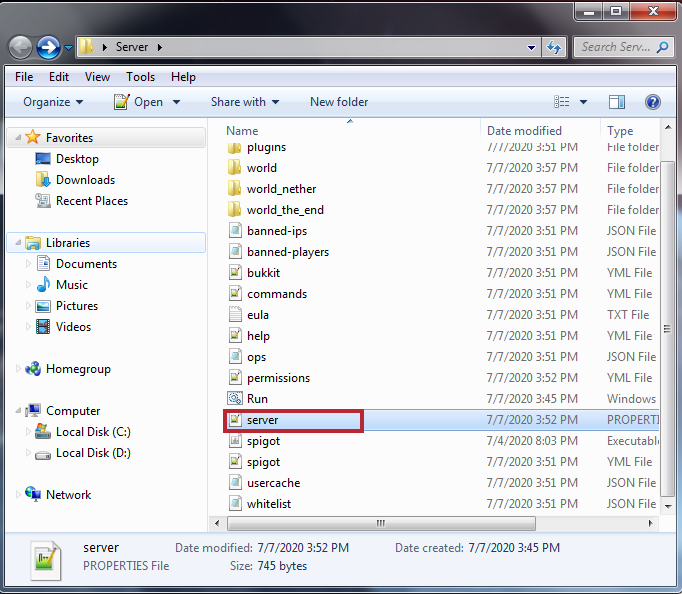Viewport: 682px width, 594px height.
Task: Select Computer in navigation pane
Action: (73, 411)
